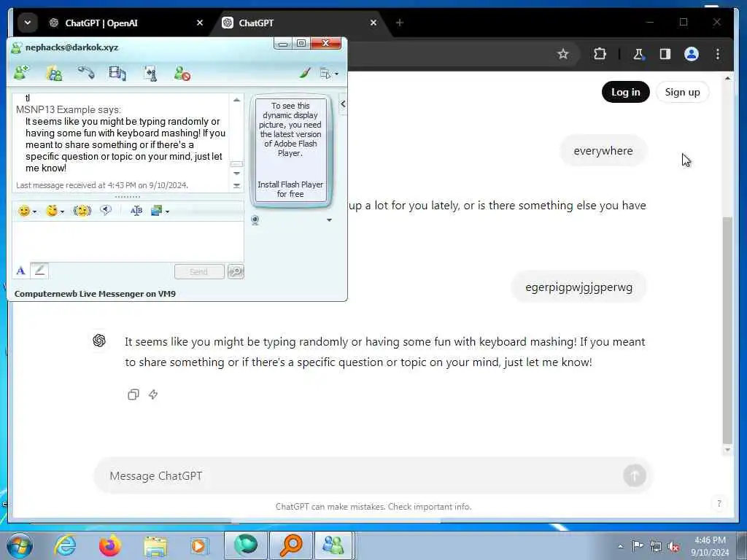The width and height of the screenshot is (747, 560).
Task: Copy the ChatGPT response
Action: [133, 394]
